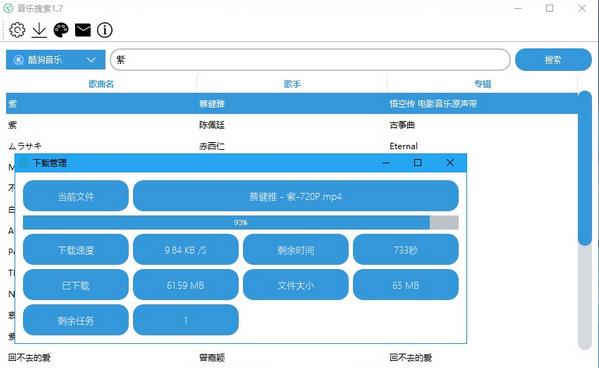Click the envelope mail icon

click(x=83, y=30)
